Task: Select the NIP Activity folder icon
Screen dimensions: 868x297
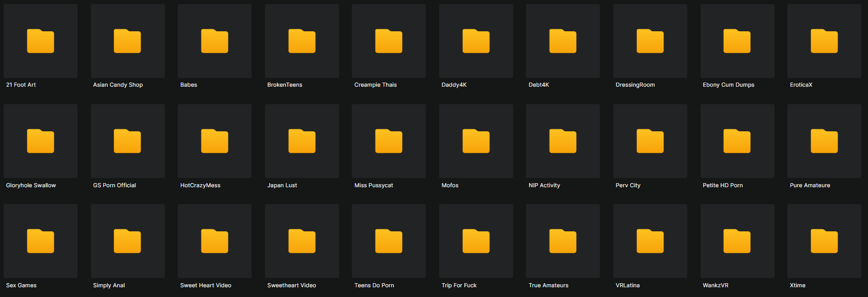Action: click(563, 141)
